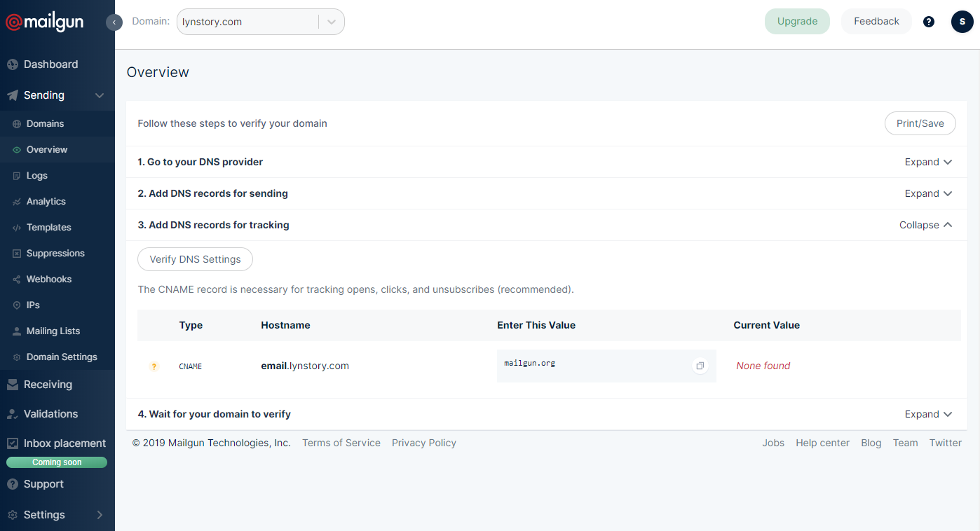Image resolution: width=980 pixels, height=531 pixels.
Task: Click the Current Value column header
Action: point(766,325)
